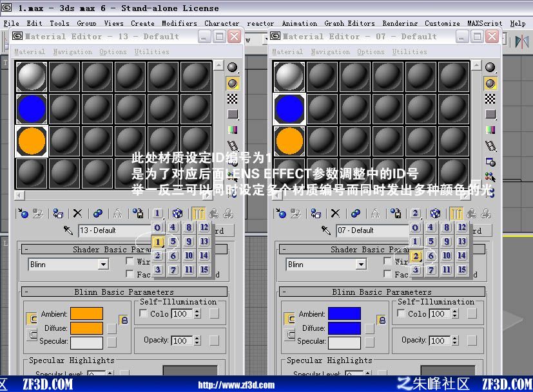The width and height of the screenshot is (533, 392).
Task: Click Make Preview film icon in right editor
Action: [490, 146]
